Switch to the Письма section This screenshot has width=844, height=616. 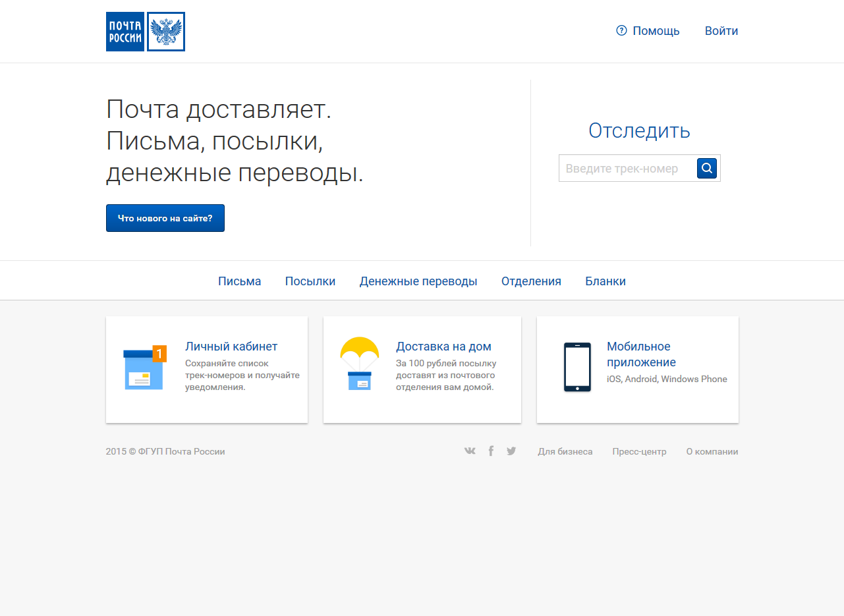tap(239, 281)
